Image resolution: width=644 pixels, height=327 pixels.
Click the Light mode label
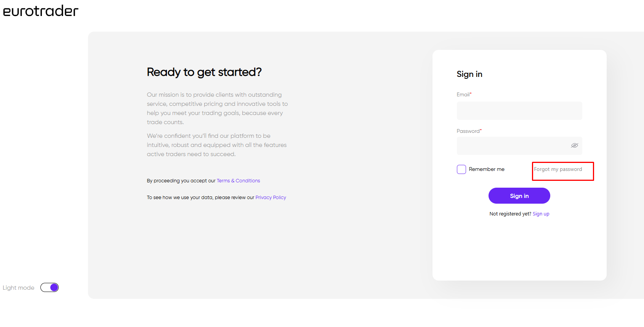coord(19,288)
